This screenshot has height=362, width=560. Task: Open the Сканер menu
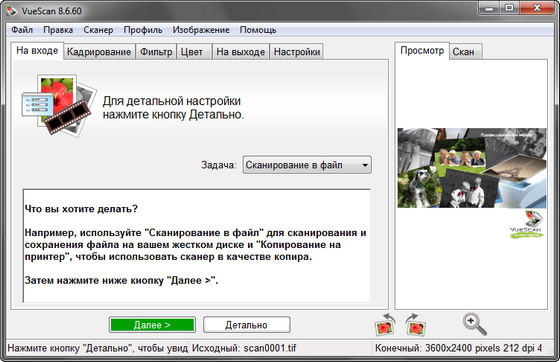pyautogui.click(x=98, y=30)
